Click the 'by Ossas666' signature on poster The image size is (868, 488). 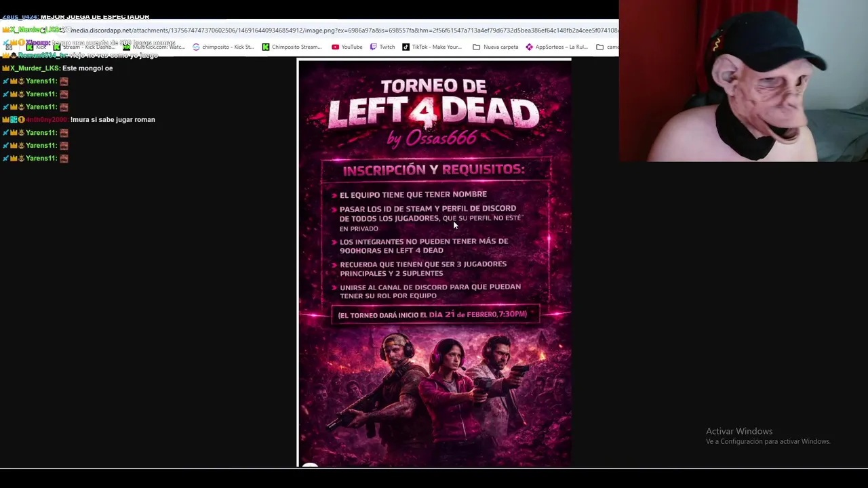[x=431, y=138]
